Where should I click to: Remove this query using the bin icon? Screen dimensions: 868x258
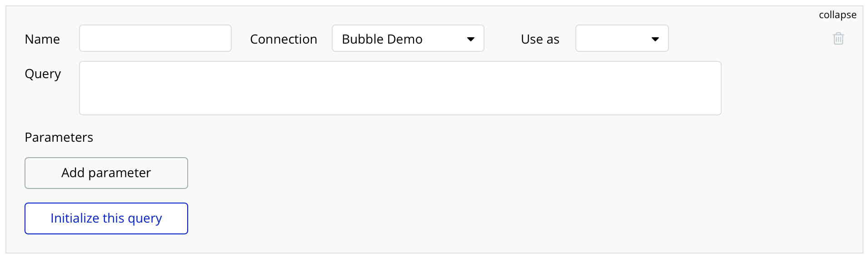tap(838, 39)
